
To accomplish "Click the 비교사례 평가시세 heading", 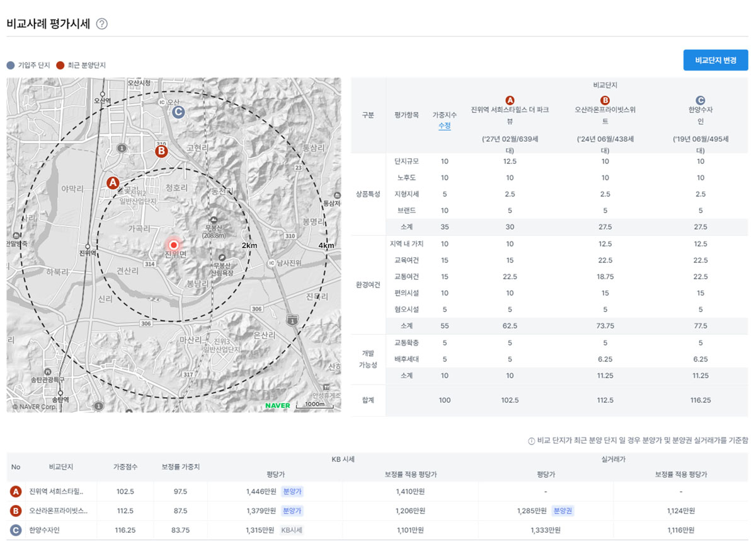I will 49,24.
